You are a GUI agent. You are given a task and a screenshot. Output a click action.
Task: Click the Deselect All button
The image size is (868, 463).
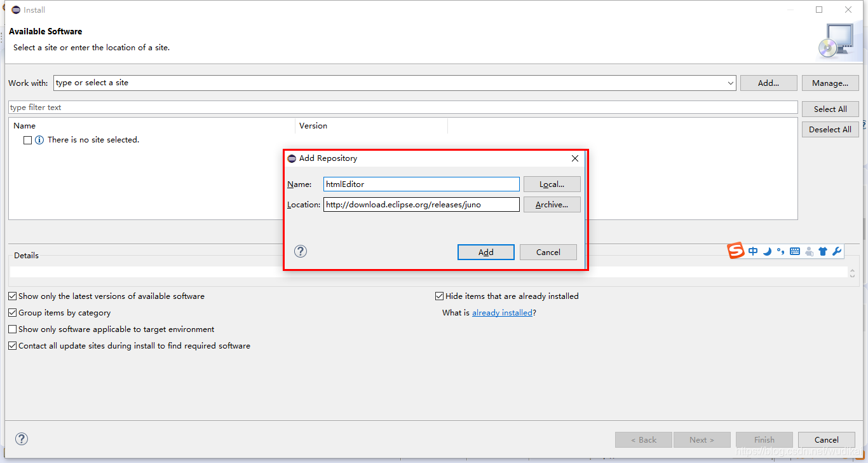tap(830, 129)
